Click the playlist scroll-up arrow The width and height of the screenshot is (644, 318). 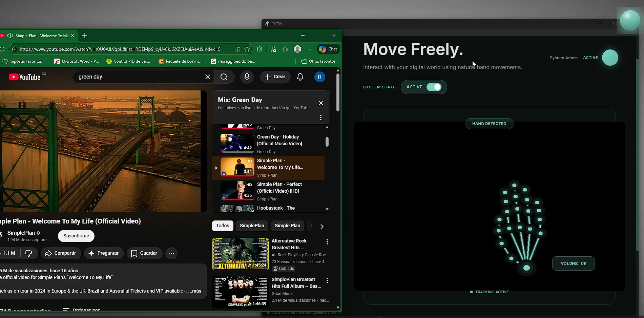click(327, 127)
